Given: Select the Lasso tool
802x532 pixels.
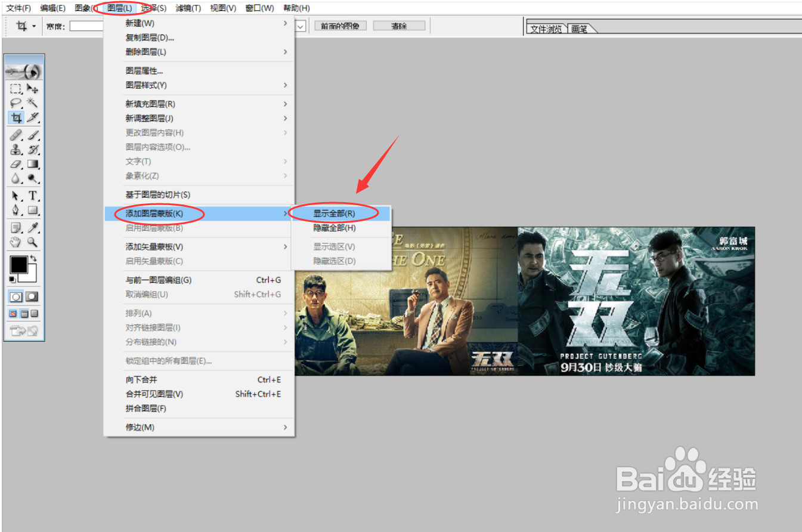Looking at the screenshot, I should tap(16, 103).
